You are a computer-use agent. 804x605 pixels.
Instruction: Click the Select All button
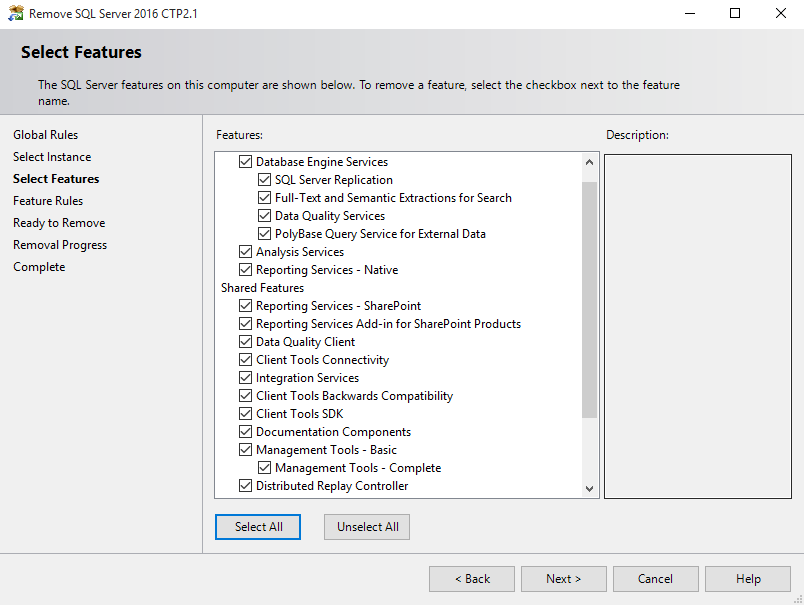tap(258, 527)
